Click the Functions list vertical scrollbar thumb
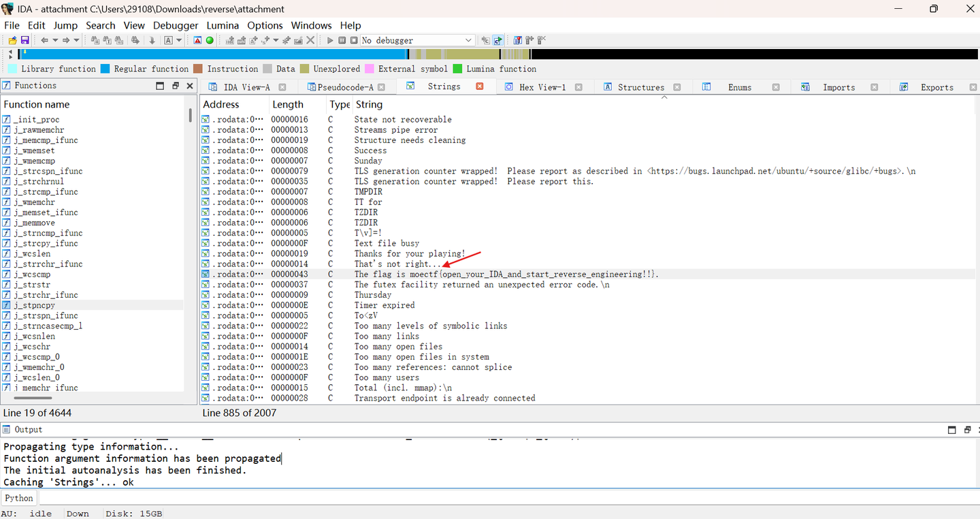This screenshot has height=519, width=980. (x=191, y=116)
